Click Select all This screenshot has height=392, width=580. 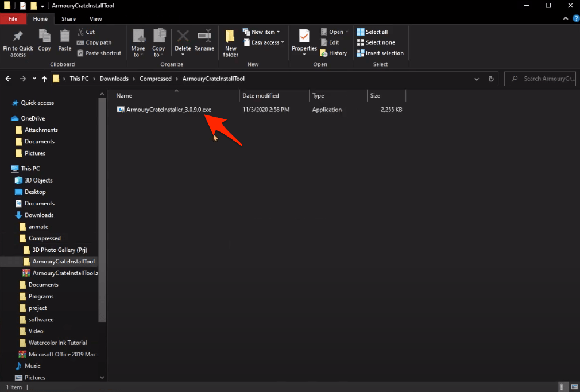[x=373, y=32]
